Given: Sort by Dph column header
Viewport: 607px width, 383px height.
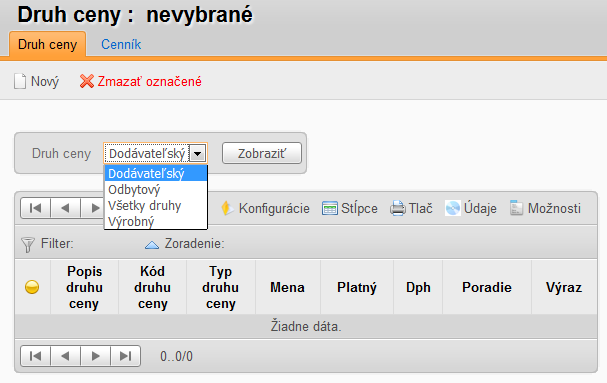Looking at the screenshot, I should coord(418,287).
